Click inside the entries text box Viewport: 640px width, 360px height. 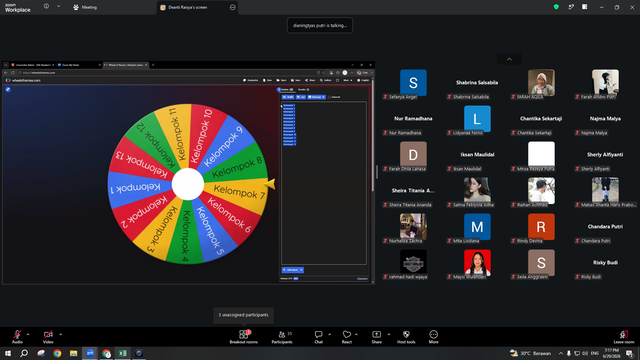tap(324, 183)
